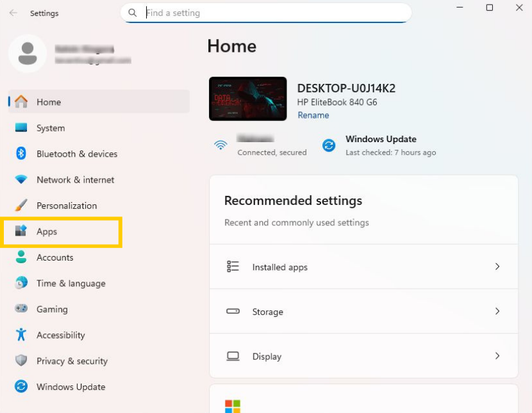Expand Display row chevron
Screen dimensions: 532x413
coord(497,356)
